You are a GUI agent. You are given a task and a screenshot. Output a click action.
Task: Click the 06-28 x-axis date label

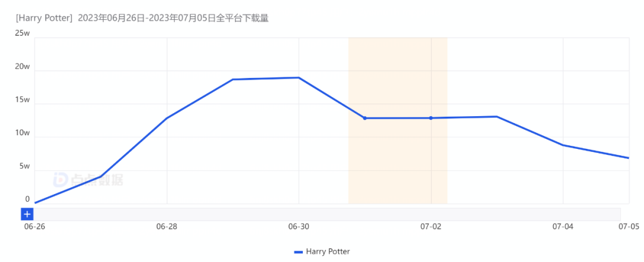(x=166, y=227)
